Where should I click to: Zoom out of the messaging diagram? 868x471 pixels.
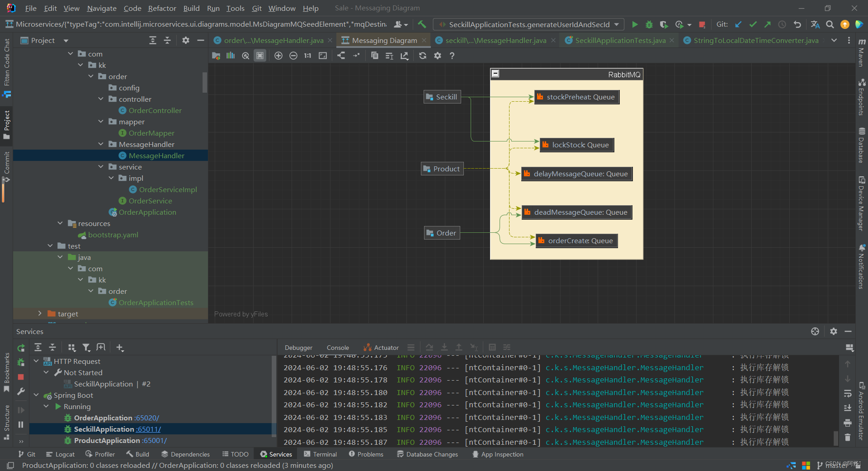pos(293,56)
